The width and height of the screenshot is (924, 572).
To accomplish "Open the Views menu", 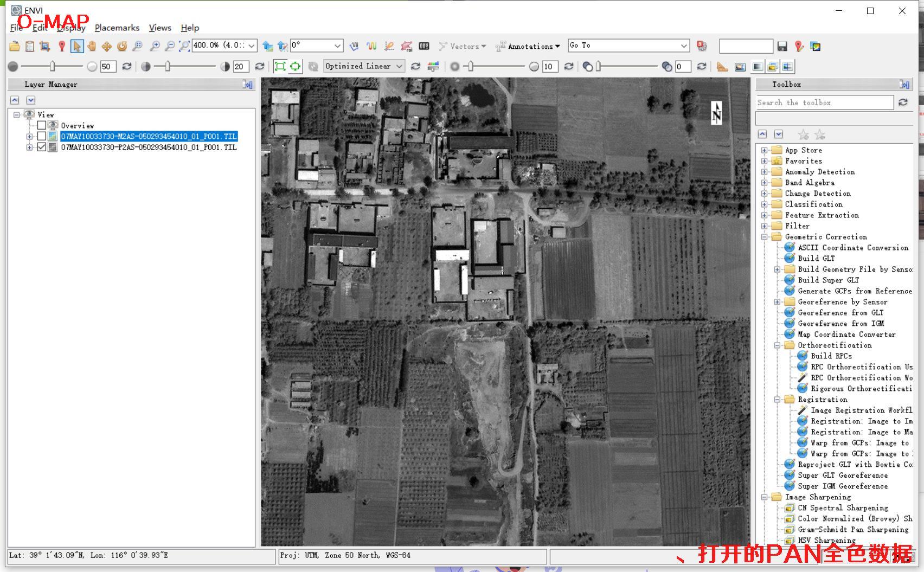I will 160,28.
